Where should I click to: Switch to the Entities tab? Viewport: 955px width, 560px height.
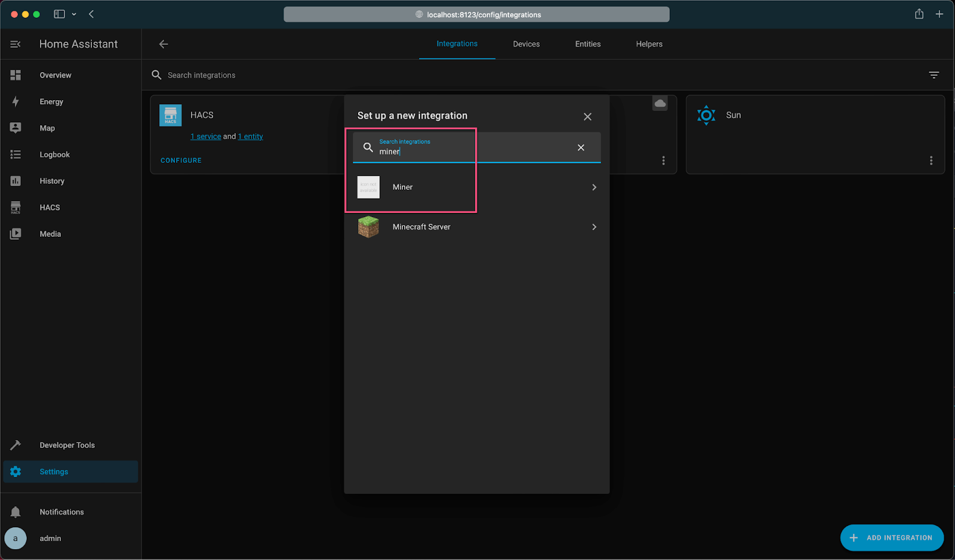click(x=588, y=44)
